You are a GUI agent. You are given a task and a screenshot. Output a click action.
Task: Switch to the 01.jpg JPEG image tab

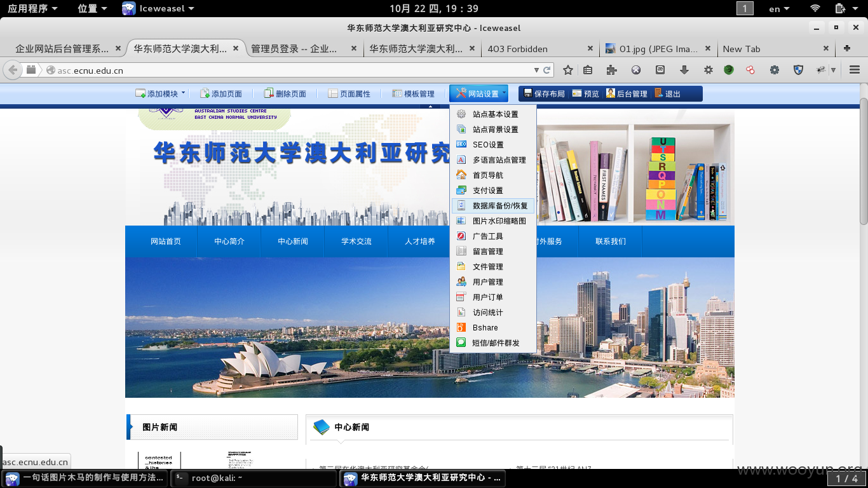(658, 49)
